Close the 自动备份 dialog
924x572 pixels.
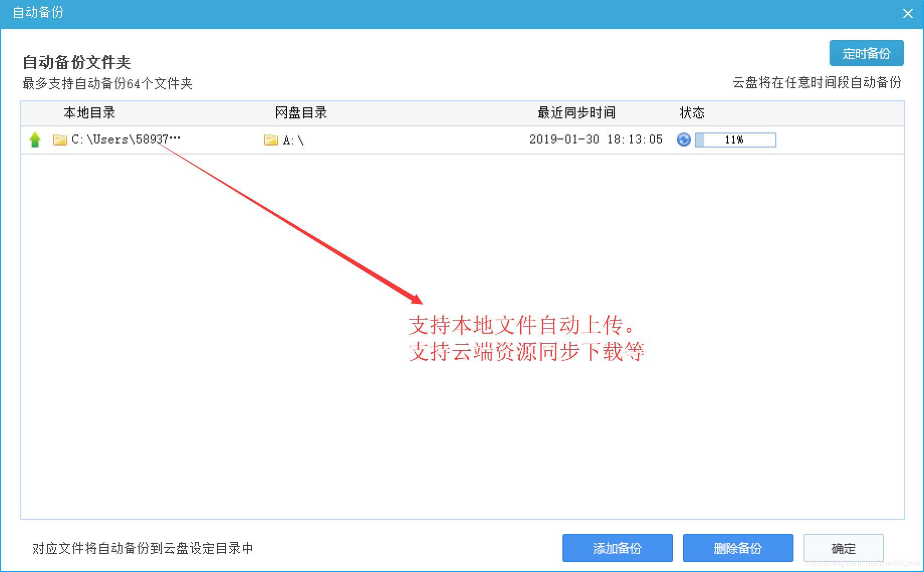[x=907, y=14]
